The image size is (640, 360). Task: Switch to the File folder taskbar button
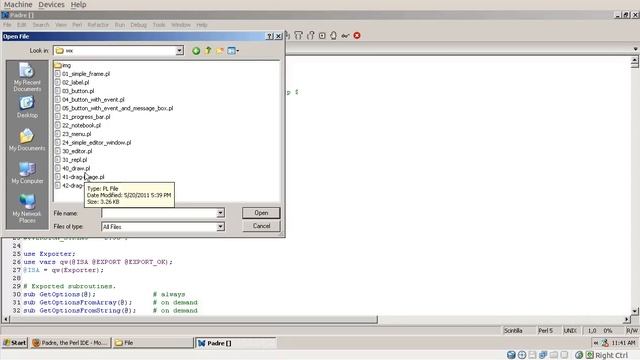click(153, 343)
